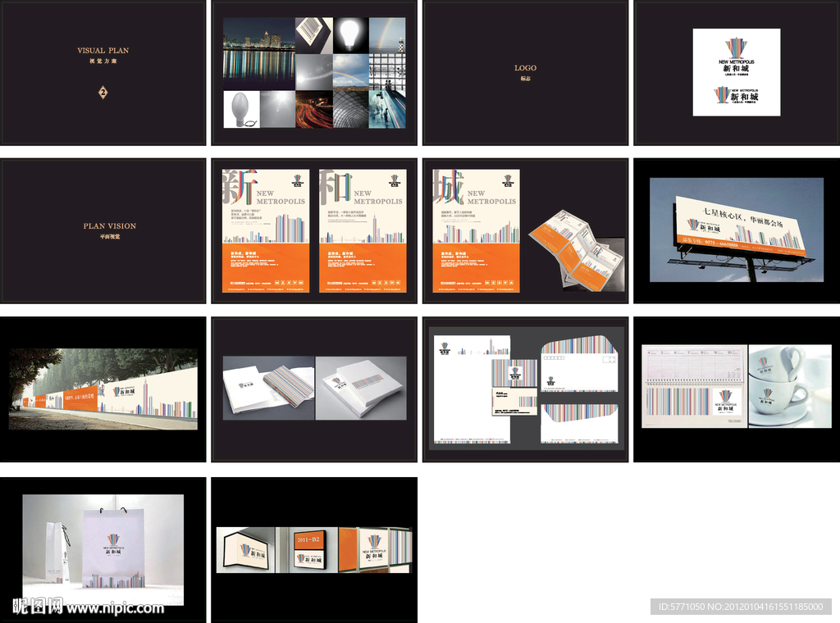Viewport: 840px width, 623px height.
Task: Select the weekly desk calendar design
Action: click(694, 386)
